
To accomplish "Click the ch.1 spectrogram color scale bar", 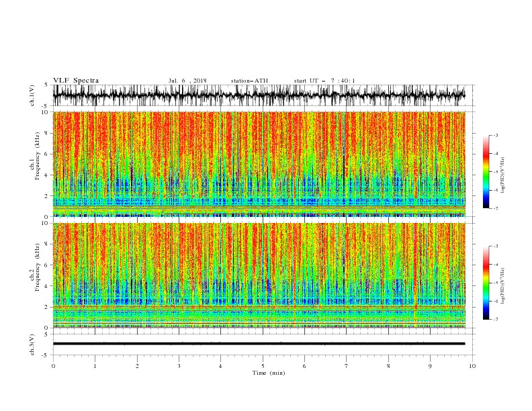I will click(x=486, y=172).
